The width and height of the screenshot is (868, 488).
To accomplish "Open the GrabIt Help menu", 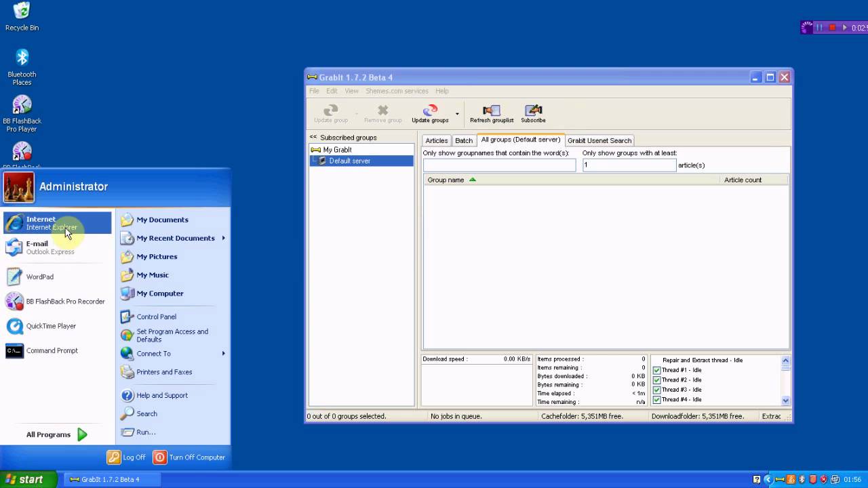I will pos(442,91).
